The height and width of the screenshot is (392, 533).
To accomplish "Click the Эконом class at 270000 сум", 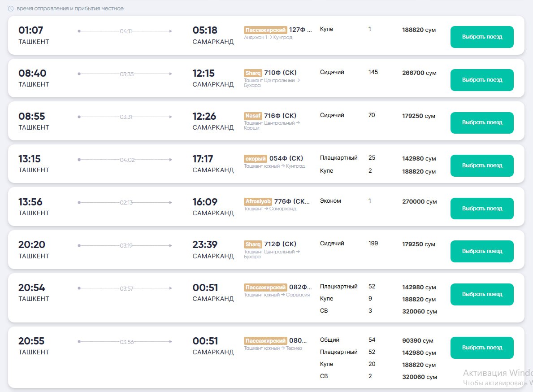I will click(330, 201).
